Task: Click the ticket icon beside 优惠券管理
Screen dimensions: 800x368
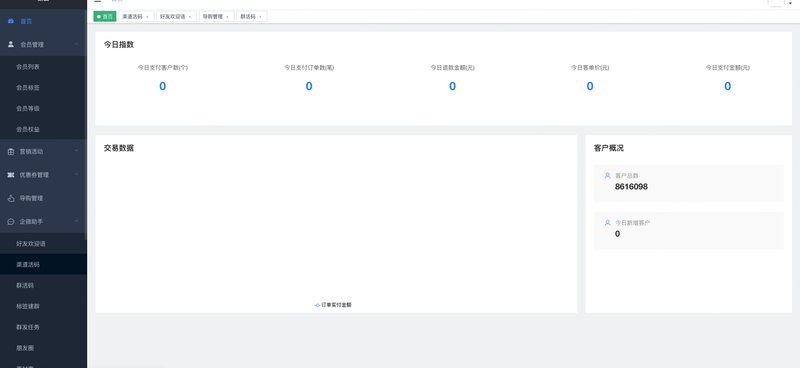Action: point(11,175)
